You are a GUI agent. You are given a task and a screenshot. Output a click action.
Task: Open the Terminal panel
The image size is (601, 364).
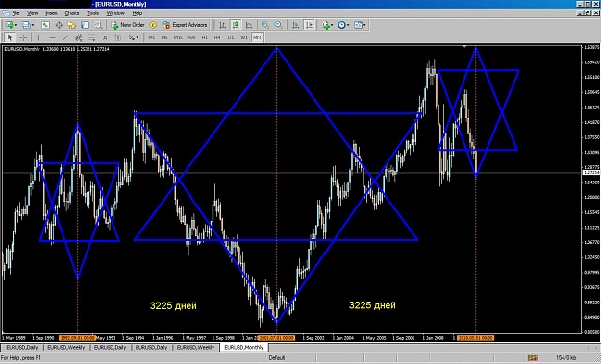click(85, 25)
